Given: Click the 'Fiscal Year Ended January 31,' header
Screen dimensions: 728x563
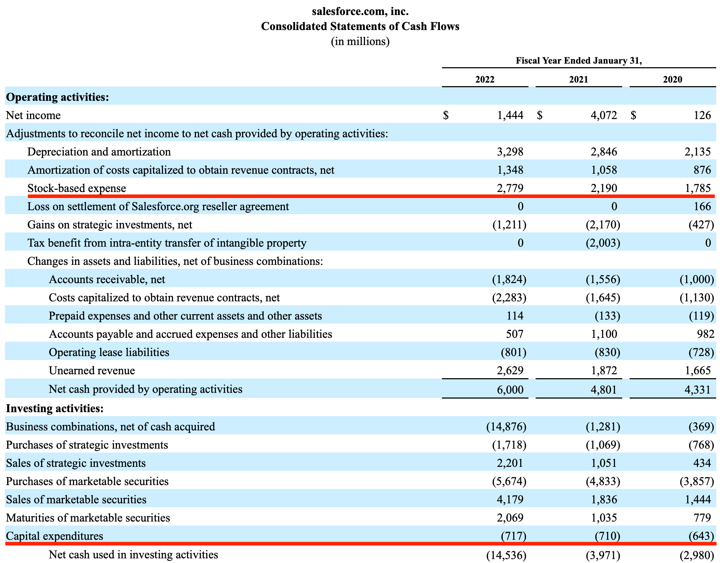Looking at the screenshot, I should [579, 60].
